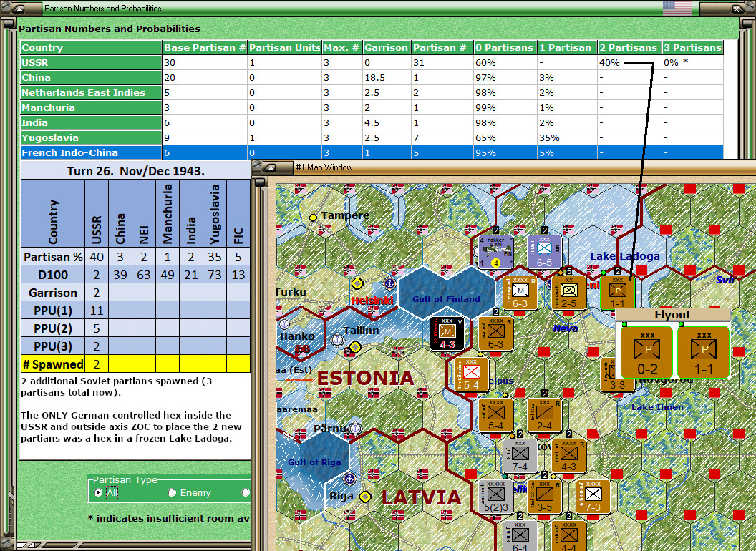This screenshot has height=551, width=756.
Task: Click the Tampere city dot
Action: 313,218
